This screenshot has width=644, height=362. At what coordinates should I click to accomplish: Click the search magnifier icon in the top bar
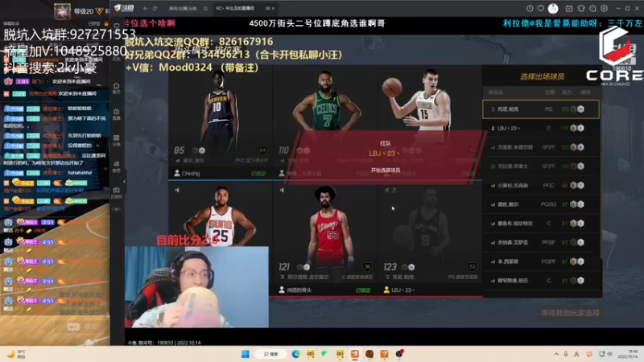pos(205,8)
